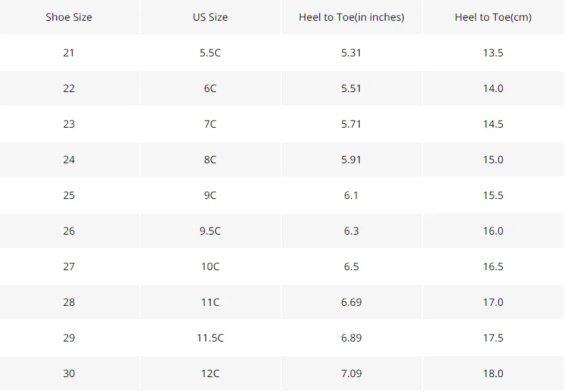
Task: Click the 18.0 cm cell
Action: pos(493,374)
